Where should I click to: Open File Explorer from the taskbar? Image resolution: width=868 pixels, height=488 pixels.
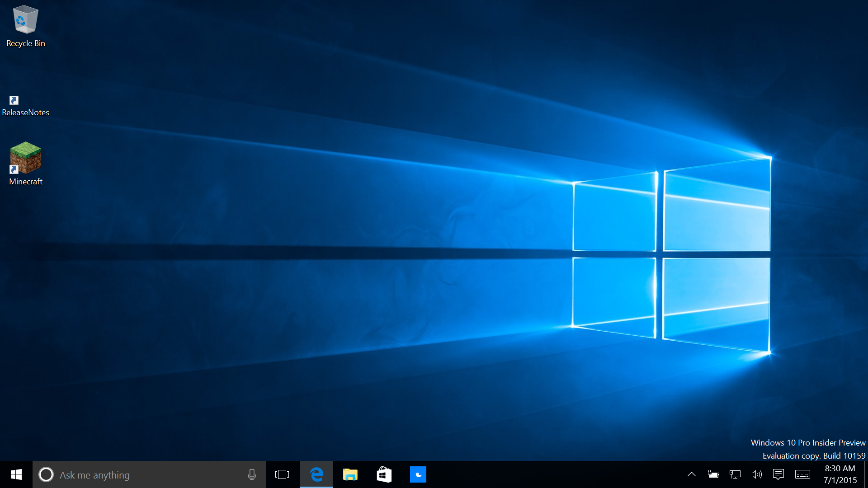(x=350, y=474)
